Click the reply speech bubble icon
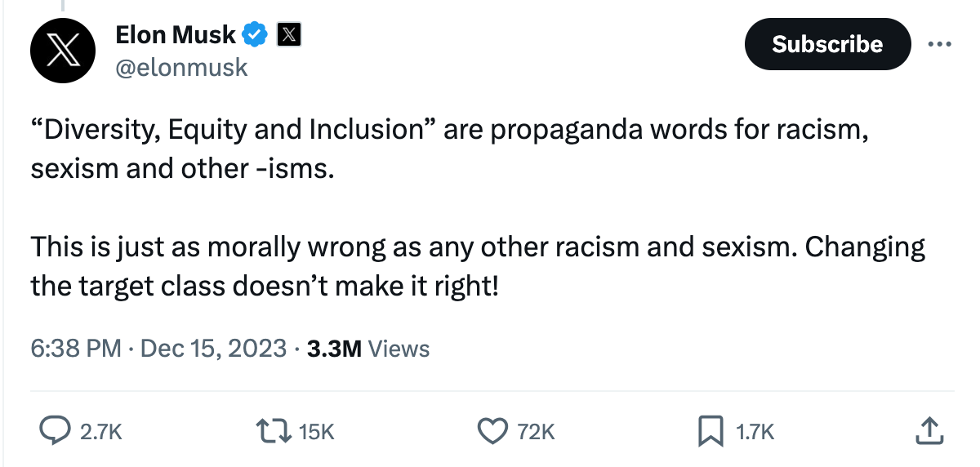Screen dimensions: 980x467 pyautogui.click(x=55, y=432)
